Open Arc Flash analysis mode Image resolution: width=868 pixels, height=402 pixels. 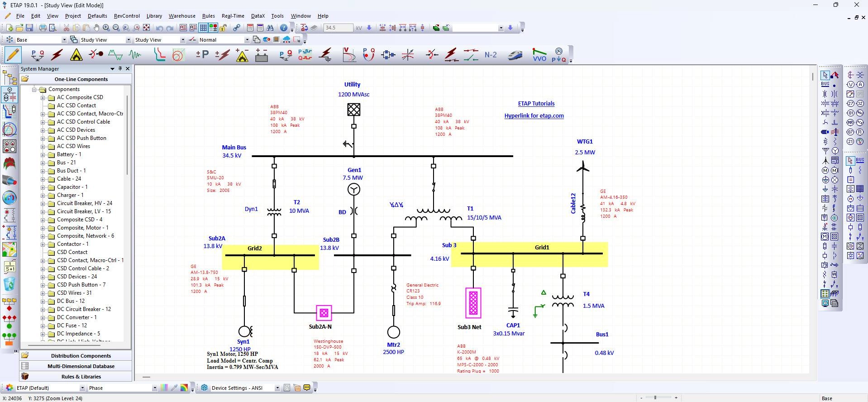[76, 55]
